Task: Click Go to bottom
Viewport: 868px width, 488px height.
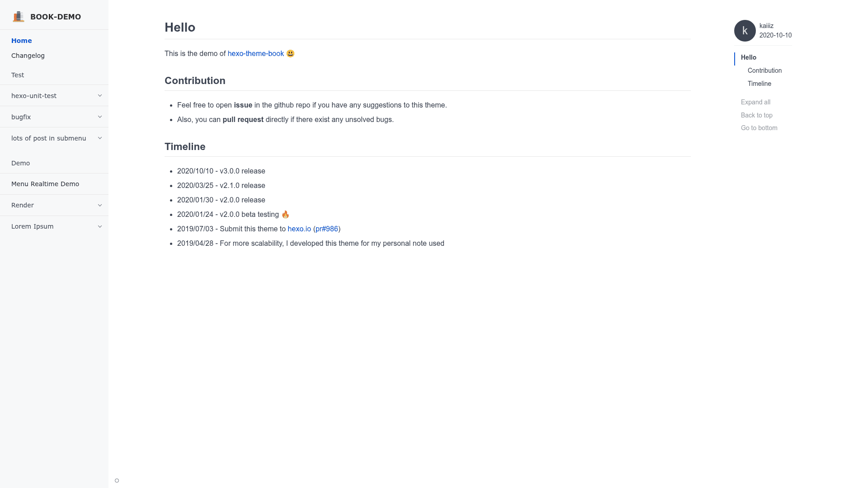Action: pyautogui.click(x=759, y=128)
